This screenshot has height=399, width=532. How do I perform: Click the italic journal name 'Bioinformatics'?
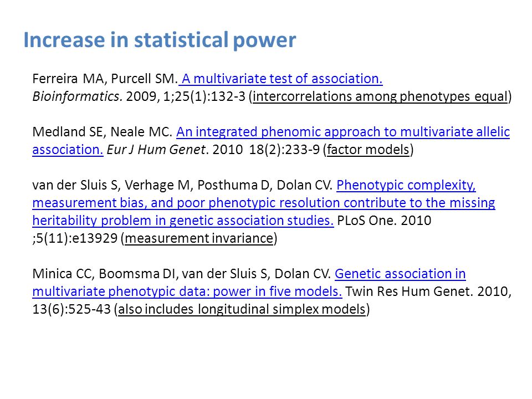point(77,96)
